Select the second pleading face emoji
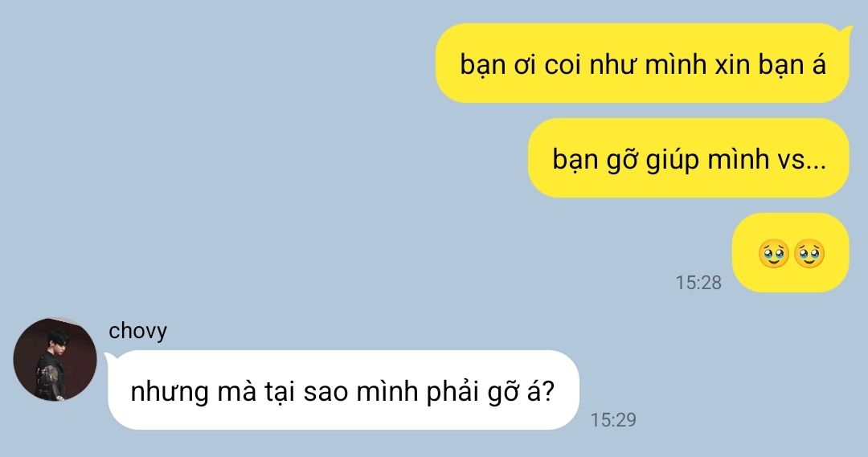Screen dimensions: 868x457 coord(809,254)
